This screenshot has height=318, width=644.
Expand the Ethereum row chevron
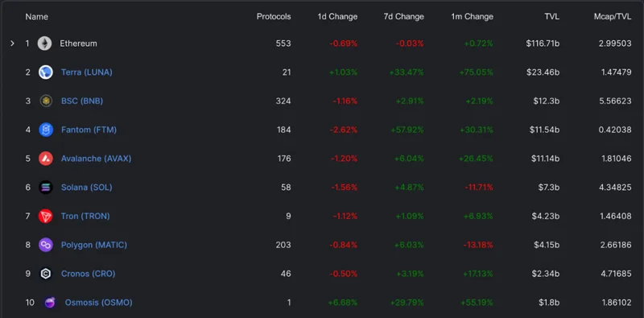coord(12,43)
